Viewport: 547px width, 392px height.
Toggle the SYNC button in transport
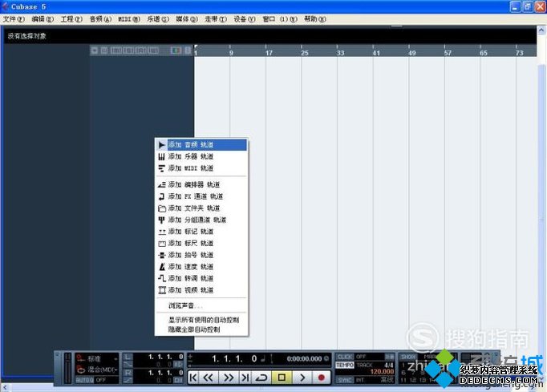(345, 380)
